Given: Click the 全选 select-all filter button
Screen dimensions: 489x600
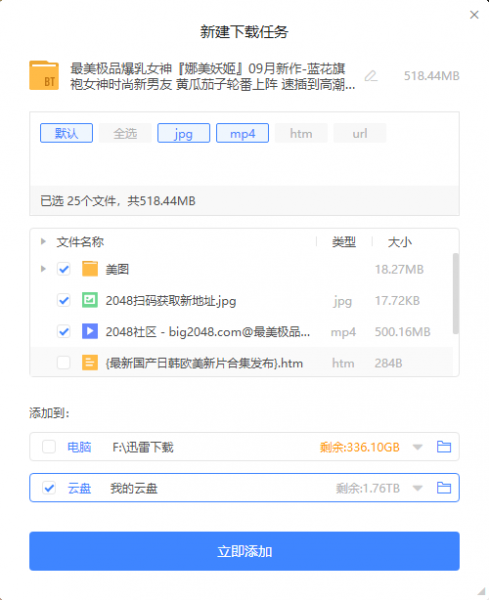Looking at the screenshot, I should tap(125, 133).
